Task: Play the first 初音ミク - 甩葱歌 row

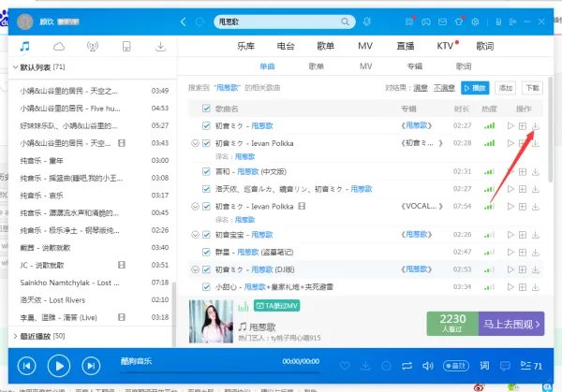Action: 510,126
